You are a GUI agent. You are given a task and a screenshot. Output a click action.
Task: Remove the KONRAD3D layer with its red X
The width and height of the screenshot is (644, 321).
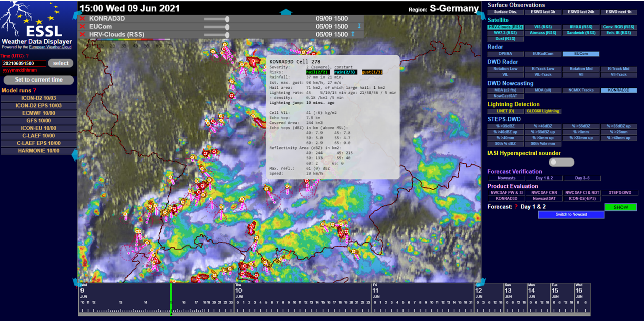[82, 19]
